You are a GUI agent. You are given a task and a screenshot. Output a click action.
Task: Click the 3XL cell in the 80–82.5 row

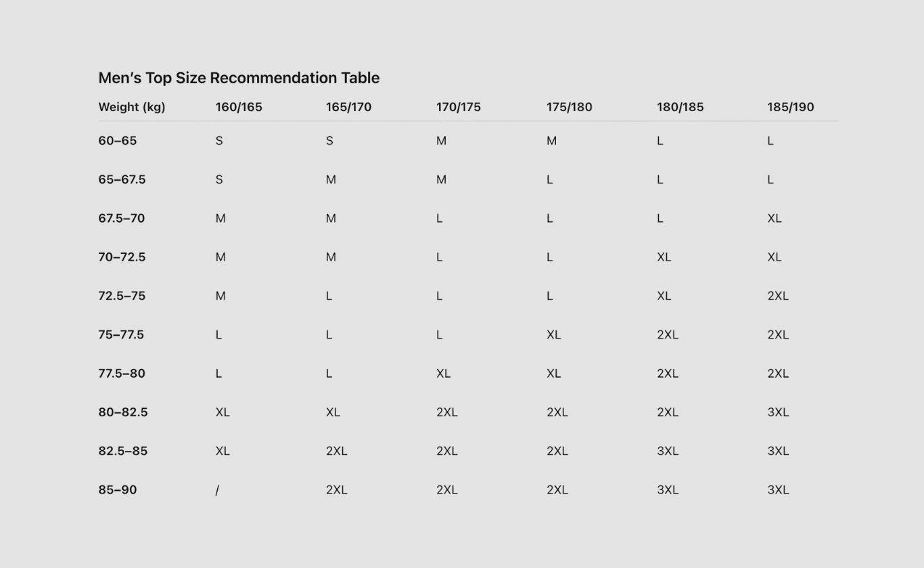[778, 412]
